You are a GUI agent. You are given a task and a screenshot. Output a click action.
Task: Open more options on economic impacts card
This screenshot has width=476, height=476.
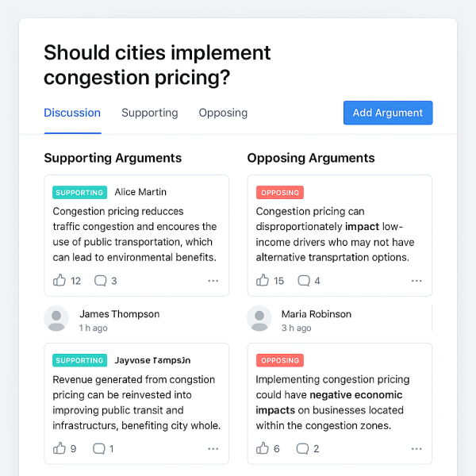click(416, 449)
